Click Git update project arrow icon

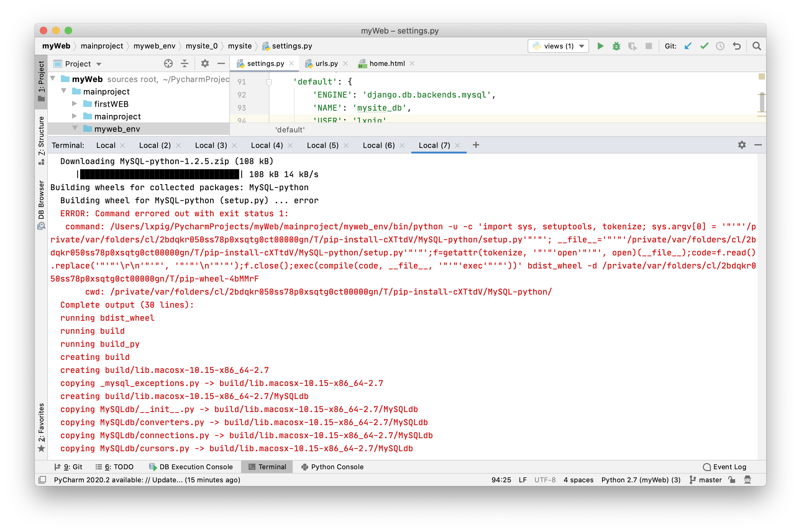pos(688,46)
